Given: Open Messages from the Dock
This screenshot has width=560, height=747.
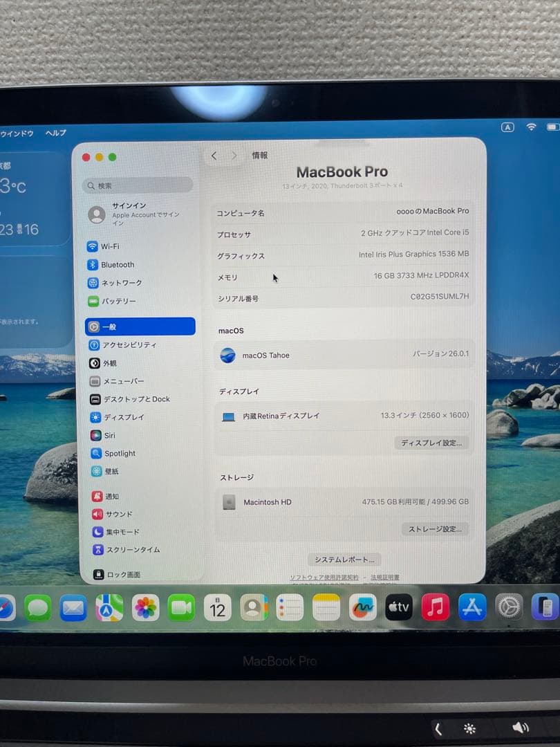Looking at the screenshot, I should pos(37,608).
